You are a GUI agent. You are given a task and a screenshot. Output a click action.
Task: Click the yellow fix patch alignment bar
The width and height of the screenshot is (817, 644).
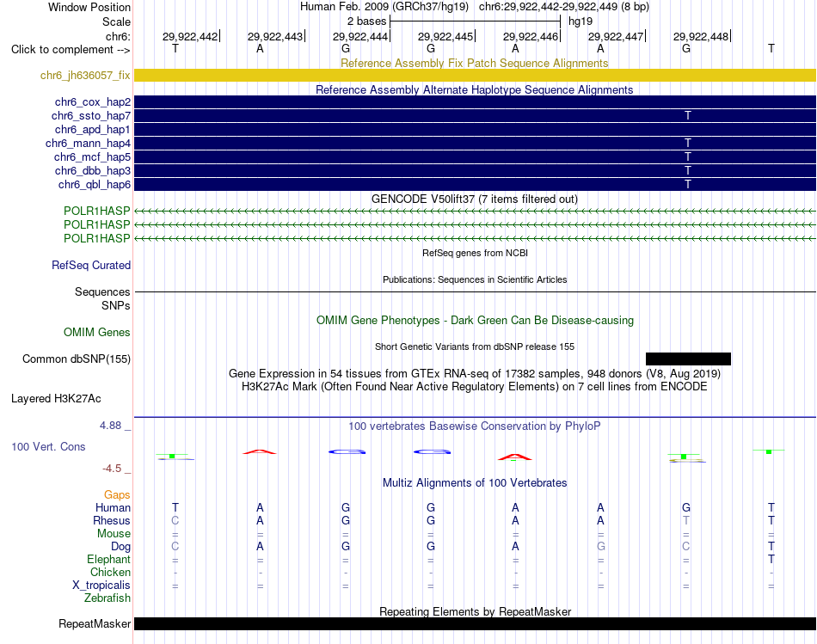(x=475, y=75)
